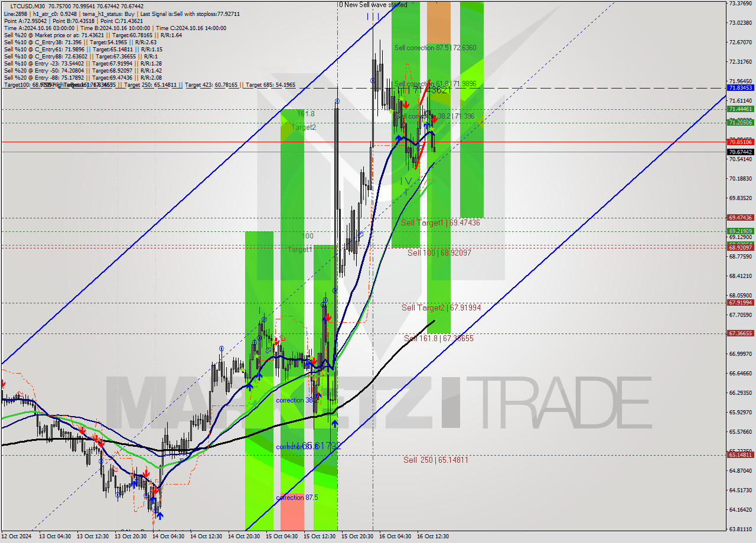Click the red 67.36655 price tag
This screenshot has height=543, width=756.
(740, 333)
